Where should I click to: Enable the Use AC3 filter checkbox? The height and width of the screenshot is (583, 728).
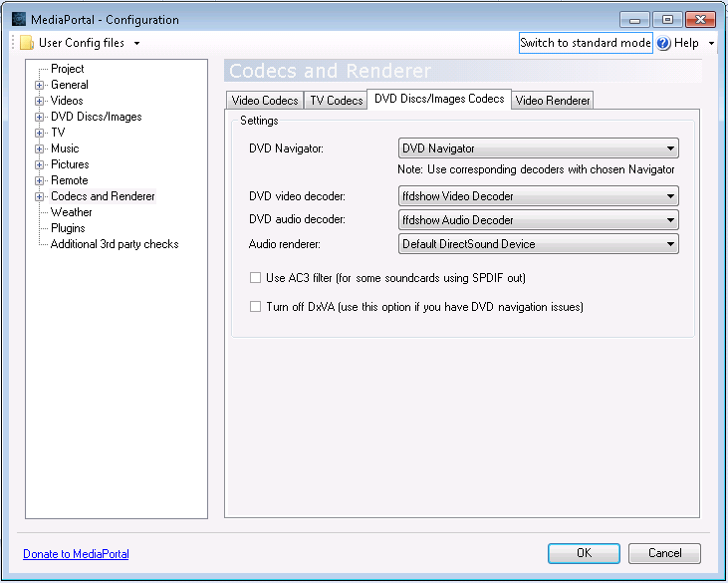coord(256,277)
